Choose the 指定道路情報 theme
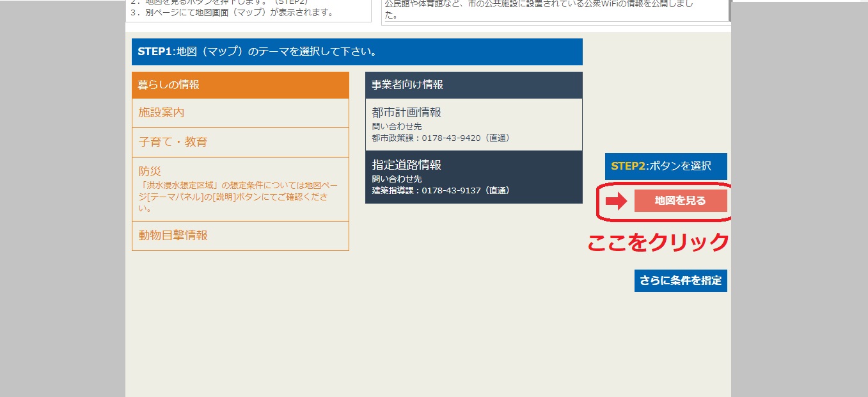 tap(407, 165)
